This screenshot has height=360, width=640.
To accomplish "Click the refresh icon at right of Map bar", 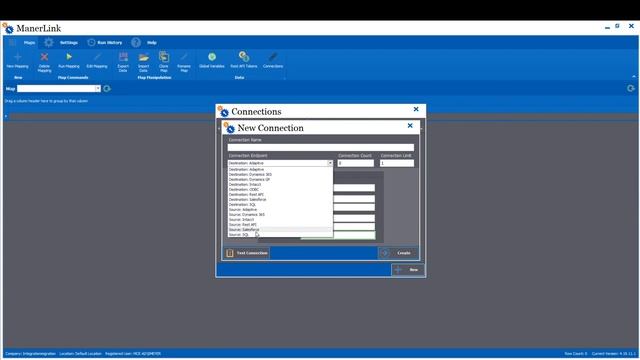I will (x=631, y=88).
